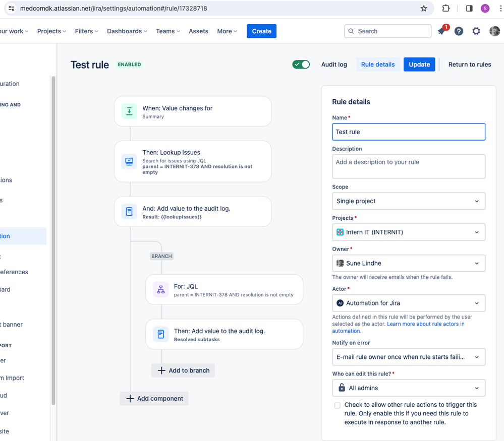Open the Actor dropdown
This screenshot has width=504, height=441.
pos(409,303)
